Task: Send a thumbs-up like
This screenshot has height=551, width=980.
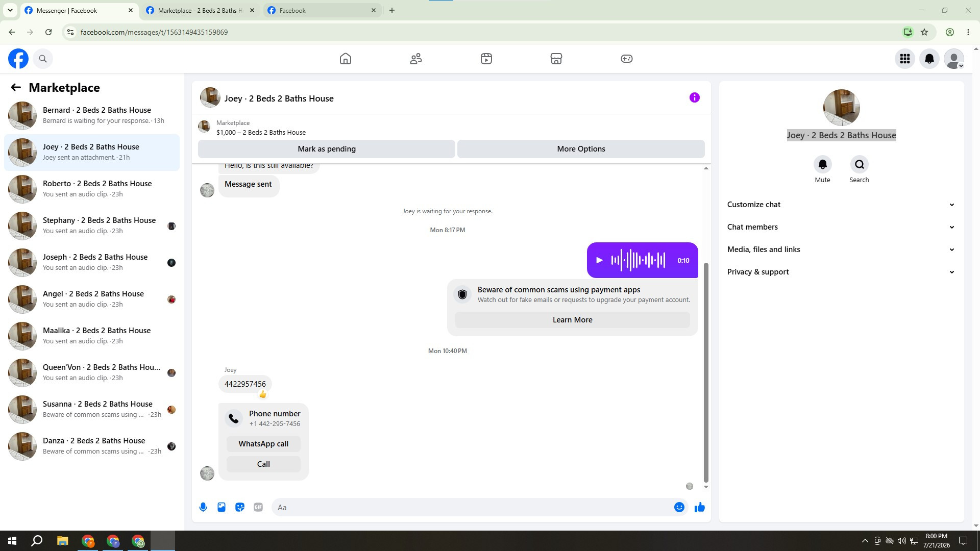Action: click(x=700, y=507)
